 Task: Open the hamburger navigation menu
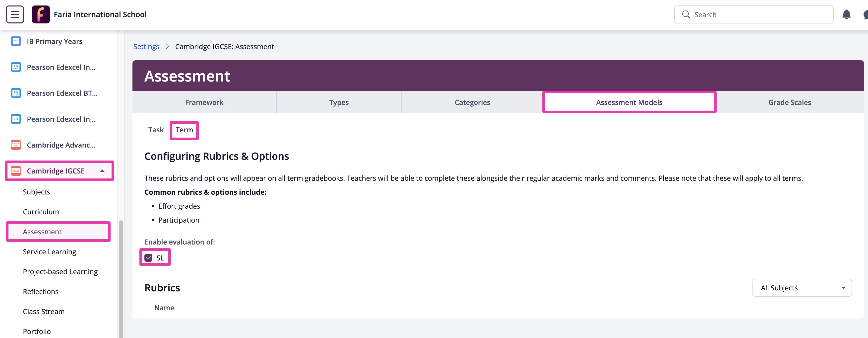coord(14,14)
